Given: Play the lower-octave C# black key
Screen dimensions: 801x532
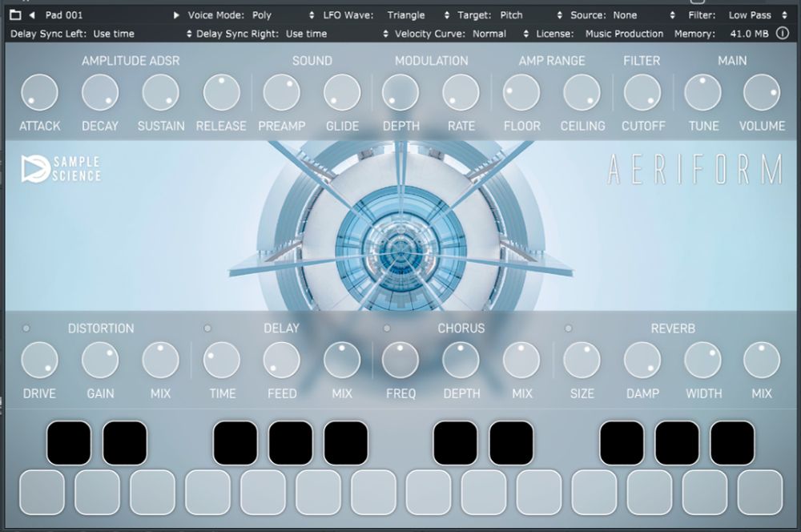Looking at the screenshot, I should click(69, 443).
